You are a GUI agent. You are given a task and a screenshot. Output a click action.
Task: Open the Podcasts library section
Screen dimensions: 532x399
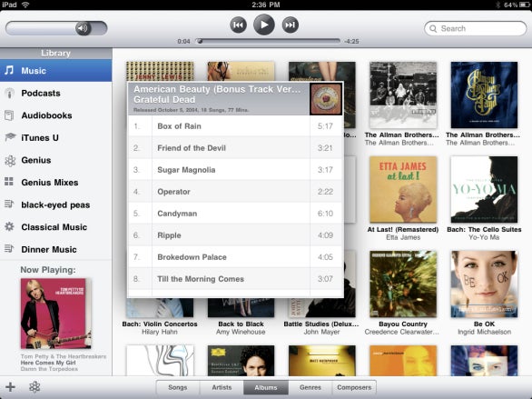click(x=56, y=93)
